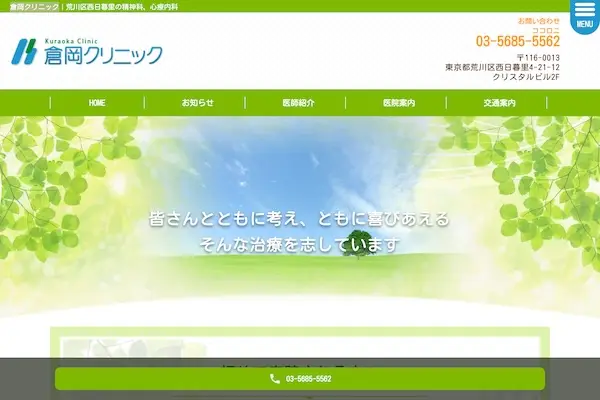Click the ココロニ text above the phone number

[546, 30]
